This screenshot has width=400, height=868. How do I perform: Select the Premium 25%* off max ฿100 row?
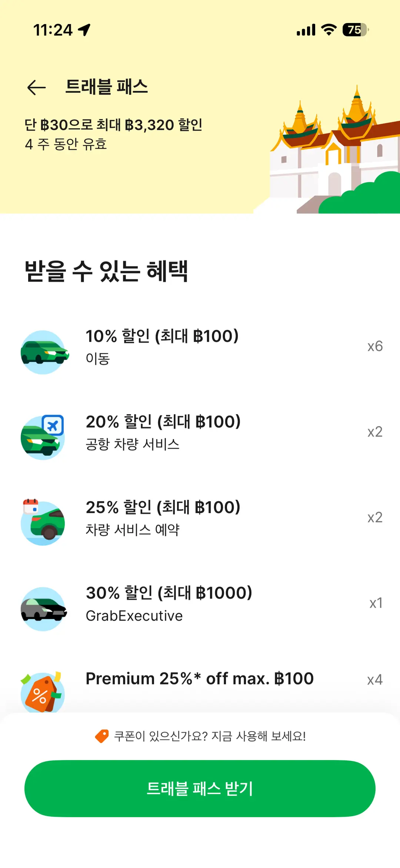coord(200,682)
